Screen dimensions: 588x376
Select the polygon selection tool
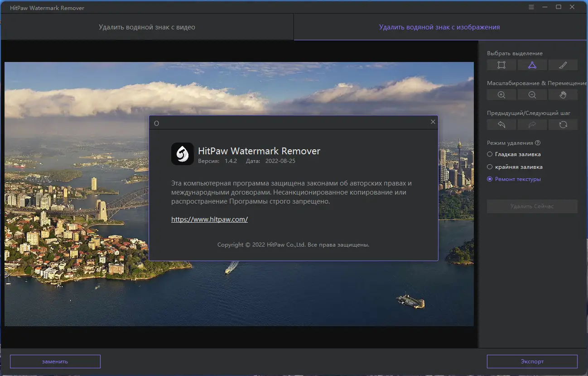point(532,65)
